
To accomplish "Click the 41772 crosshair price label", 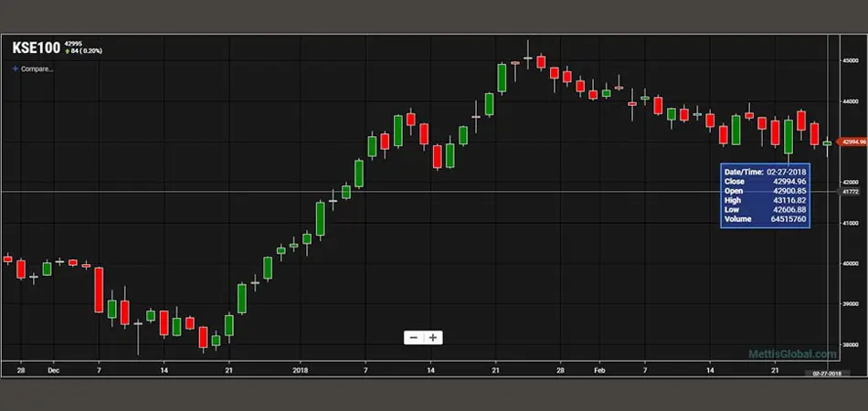I will [x=850, y=192].
